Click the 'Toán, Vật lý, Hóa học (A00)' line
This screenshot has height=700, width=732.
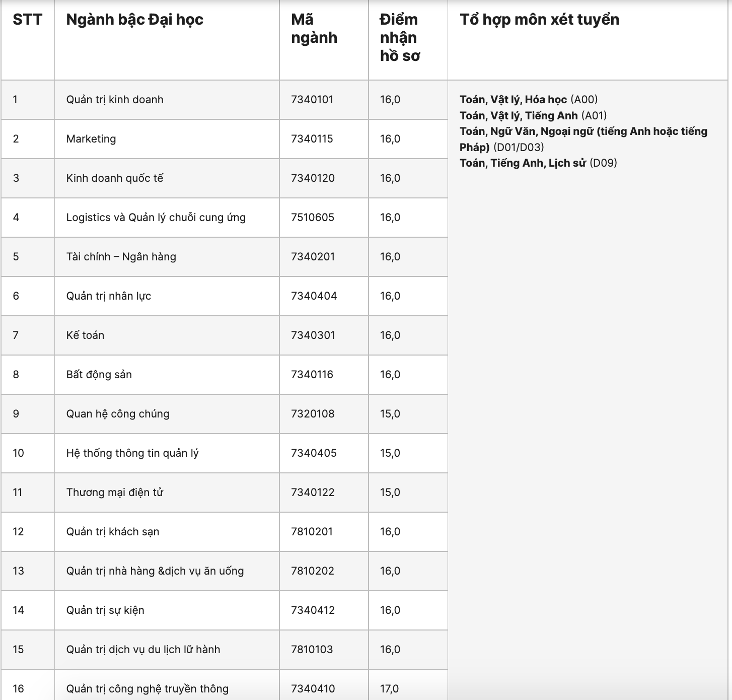529,100
